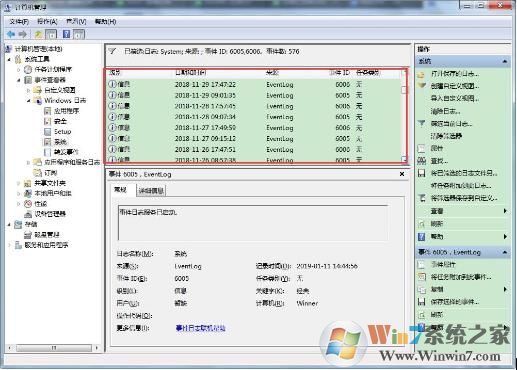Select the 安全 log under Windows 日志
Viewport: 517px width, 370px height.
(x=60, y=121)
